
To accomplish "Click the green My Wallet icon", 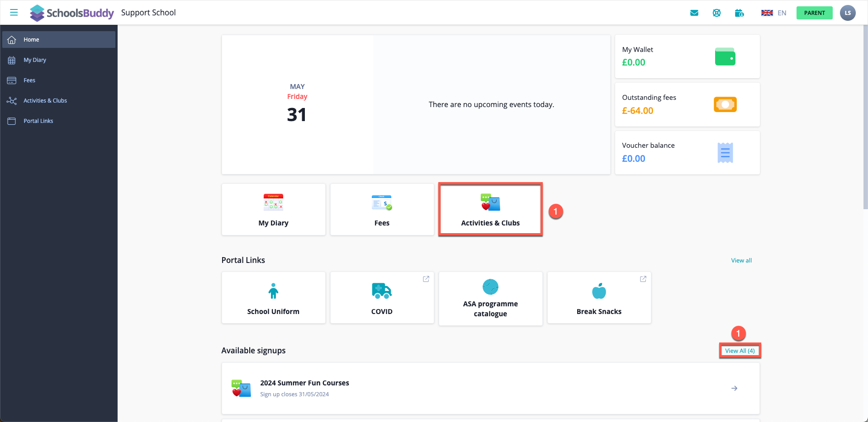I will [725, 56].
